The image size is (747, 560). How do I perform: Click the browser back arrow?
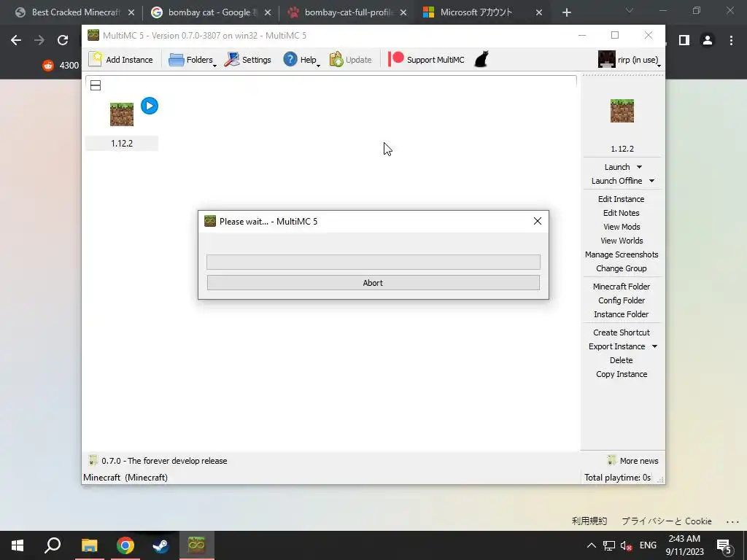point(16,40)
